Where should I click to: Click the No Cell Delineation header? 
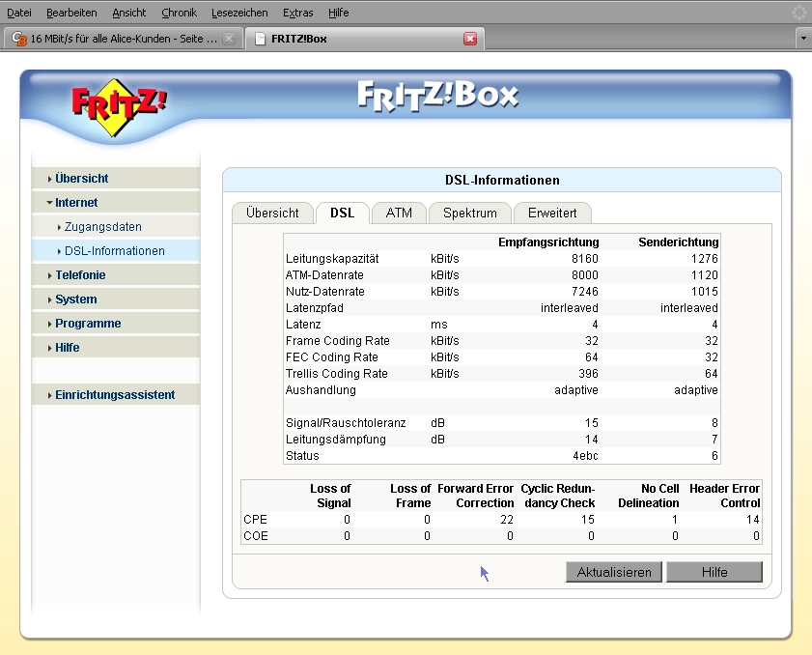649,496
